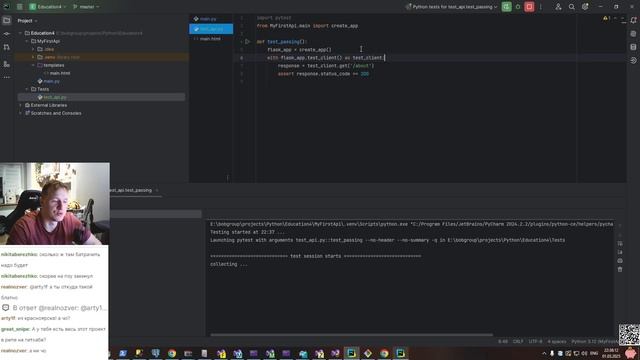Screen dimensions: 640x360
Task: Click the clear console trash icon
Action: pyautogui.click(x=620, y=269)
